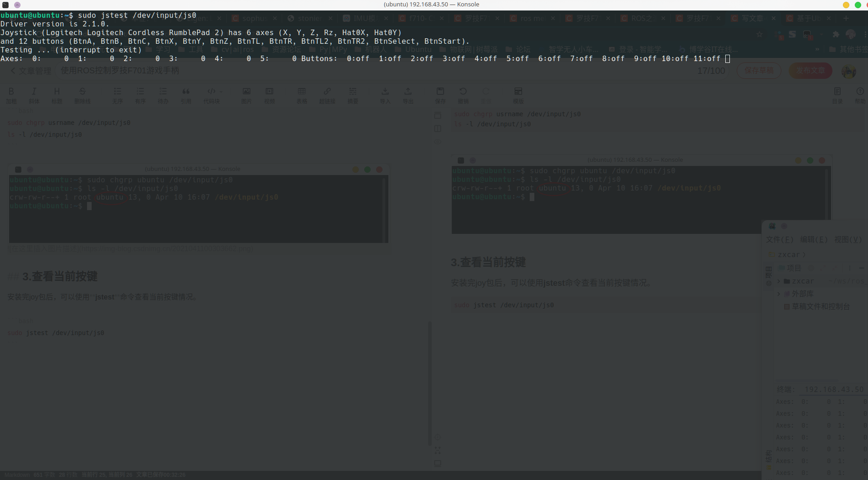The width and height of the screenshot is (868, 480).
Task: Go back to Article Management (文章管理)
Action: tap(31, 71)
